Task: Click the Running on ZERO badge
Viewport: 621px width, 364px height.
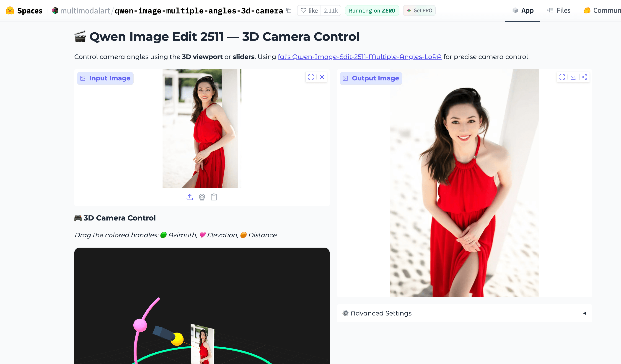Action: pyautogui.click(x=372, y=10)
